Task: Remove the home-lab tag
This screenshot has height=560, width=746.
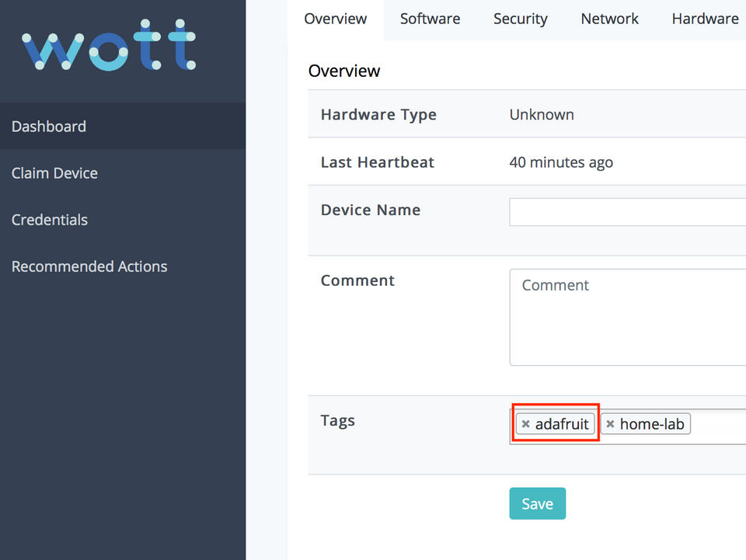Action: (x=610, y=424)
